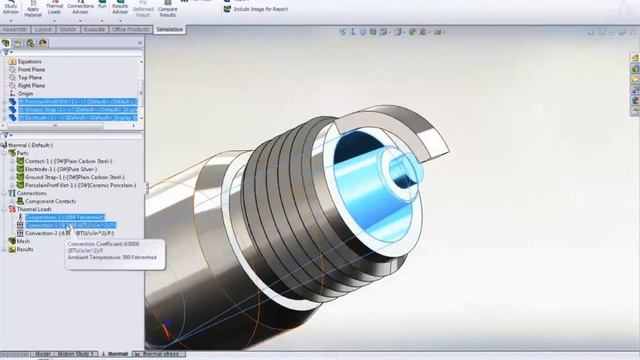This screenshot has height=360, width=640.
Task: Expand the Thermal Loads ribbon dropdown arrow
Action: [54, 20]
